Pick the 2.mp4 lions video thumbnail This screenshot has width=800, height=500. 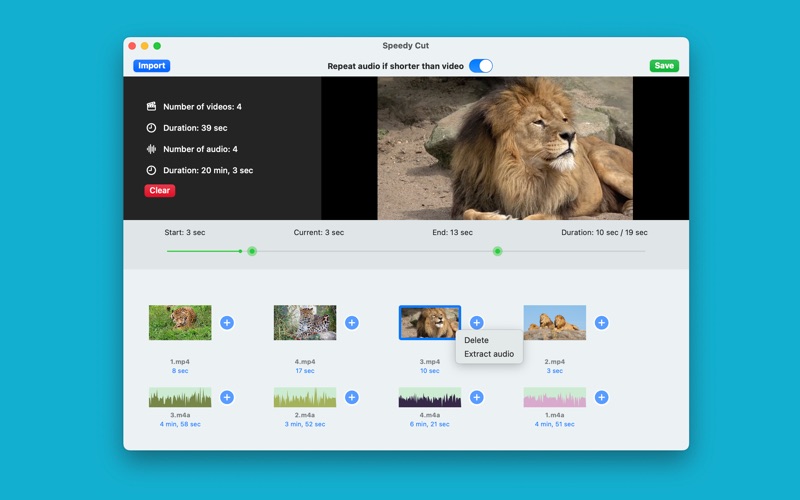(x=554, y=322)
